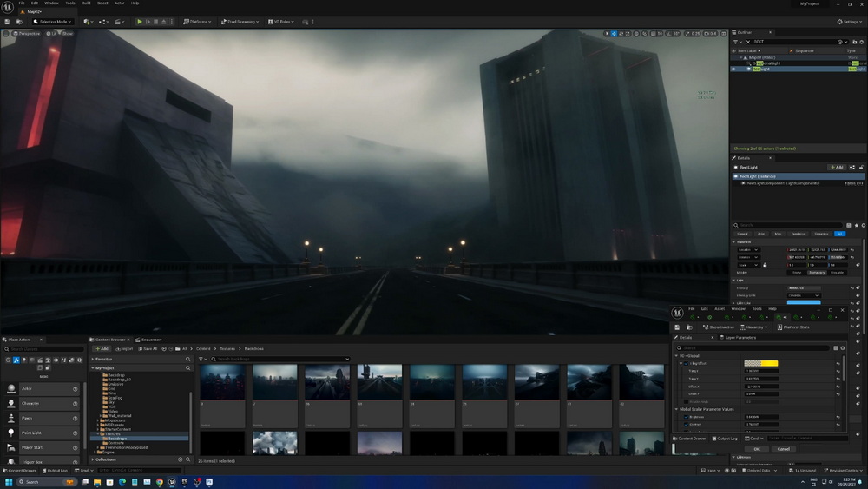The height and width of the screenshot is (489, 868).
Task: Set Mobility to Stationary
Action: coord(817,273)
